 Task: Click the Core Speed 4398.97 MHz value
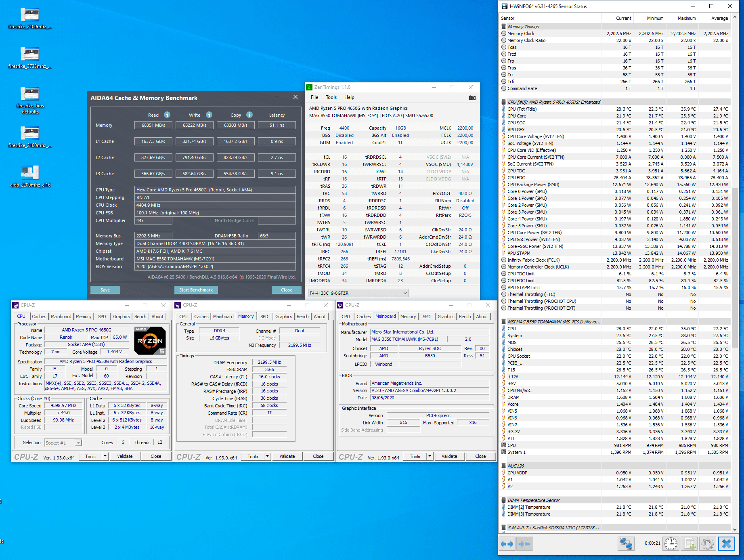64,405
